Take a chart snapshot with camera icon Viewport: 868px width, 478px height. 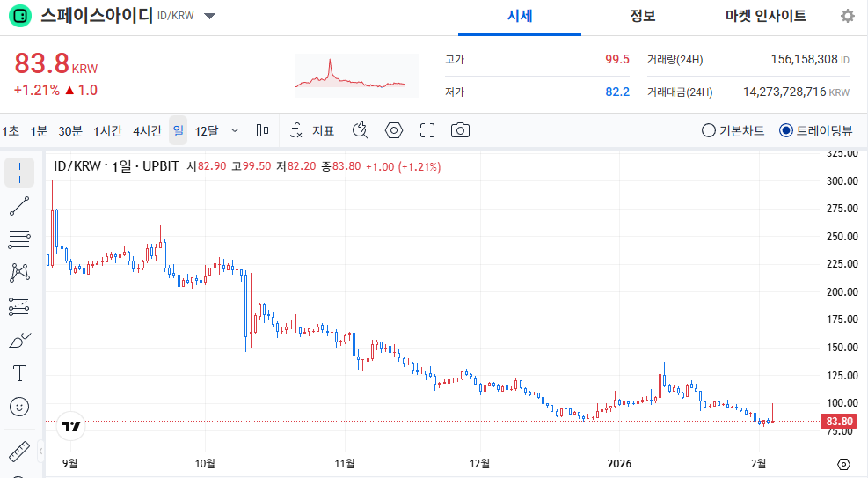tap(460, 130)
